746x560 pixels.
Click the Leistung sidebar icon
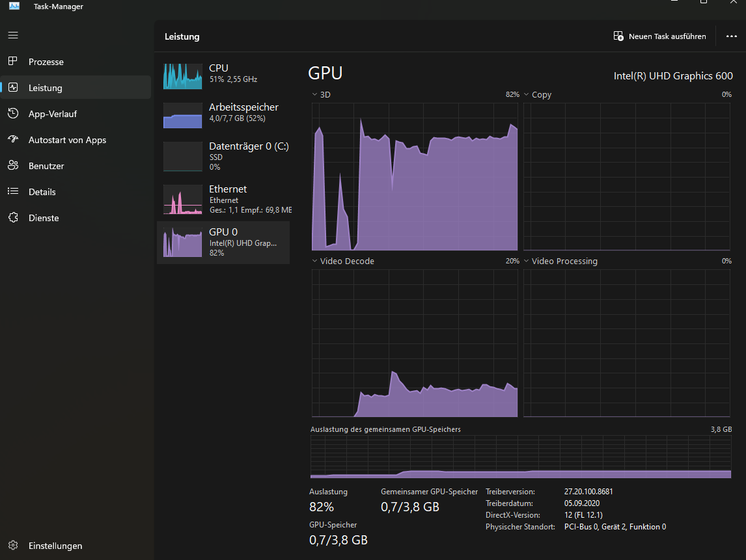coord(13,88)
